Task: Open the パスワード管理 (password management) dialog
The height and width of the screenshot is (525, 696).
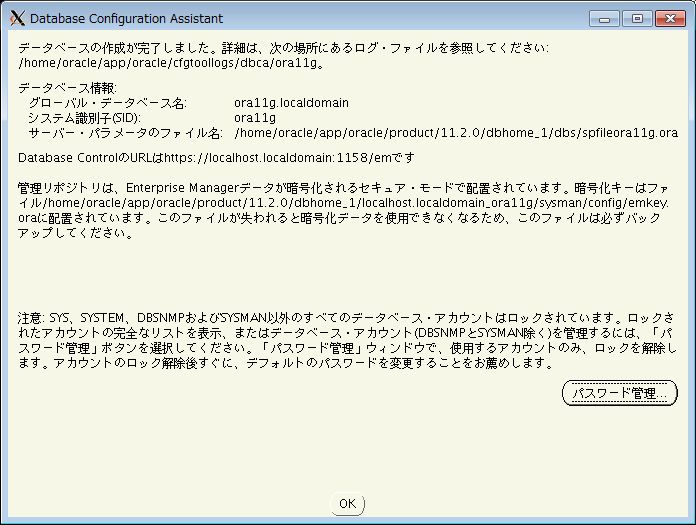Action: pyautogui.click(x=620, y=393)
